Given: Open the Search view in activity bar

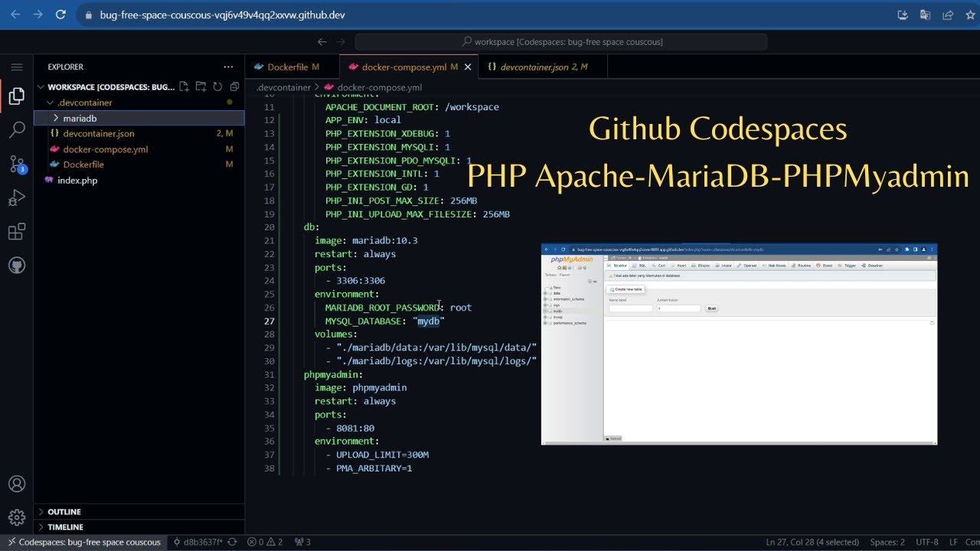Looking at the screenshot, I should [x=17, y=130].
